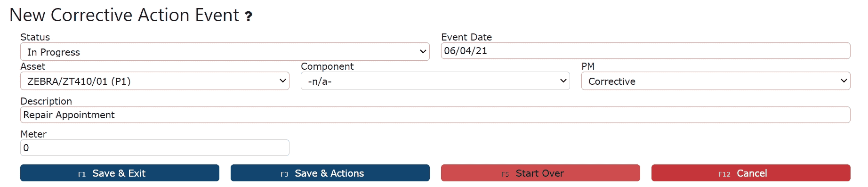Click the Component label text
This screenshot has height=187, width=868.
pos(327,66)
